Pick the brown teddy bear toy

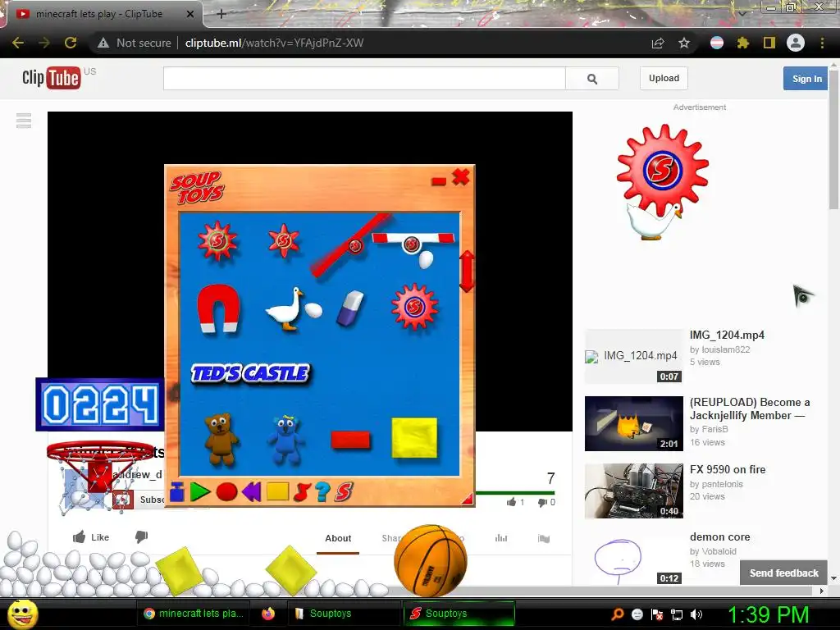[x=221, y=438]
